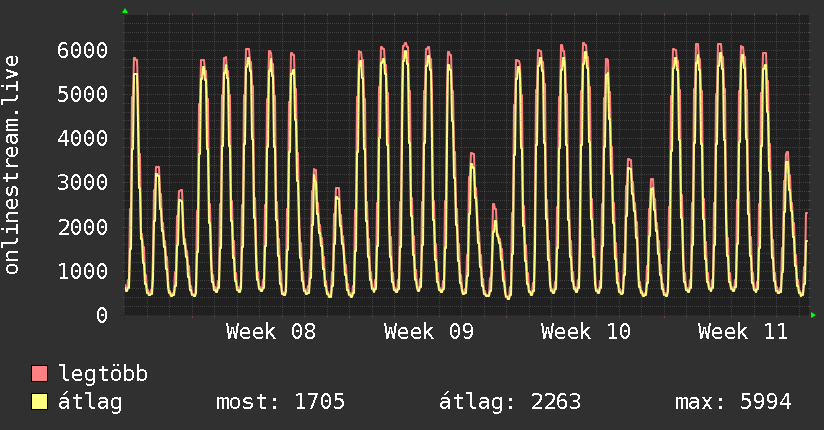Click the 'átlag: 2263' average statistic

pos(510,402)
